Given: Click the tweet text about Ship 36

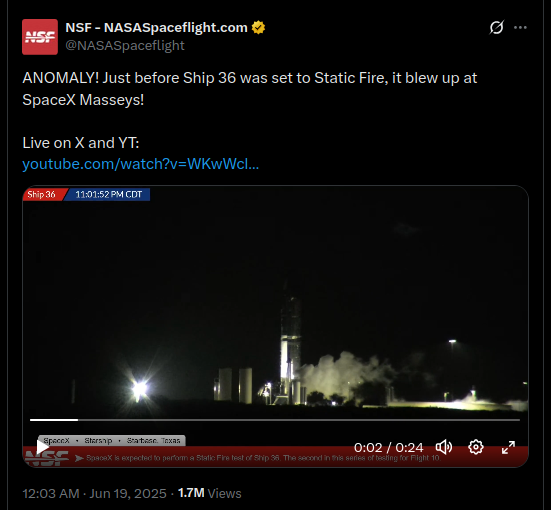Looking at the screenshot, I should point(249,89).
